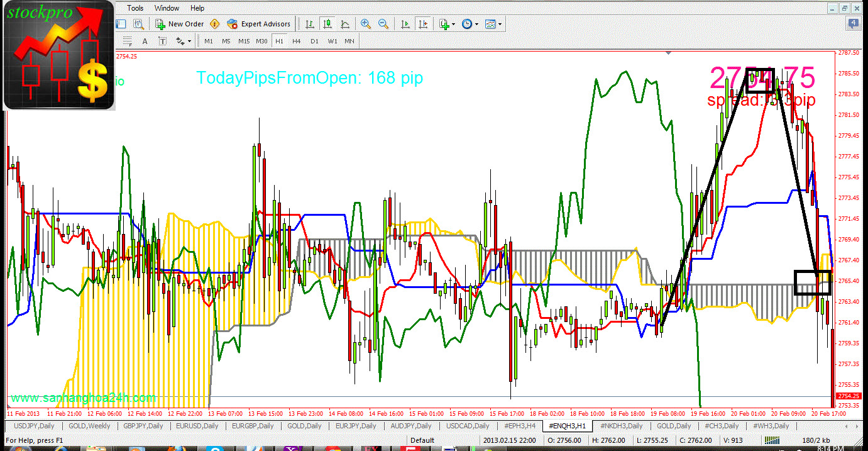Open the chat notifications icon showing 4
The height and width of the screenshot is (451, 868).
[852, 24]
